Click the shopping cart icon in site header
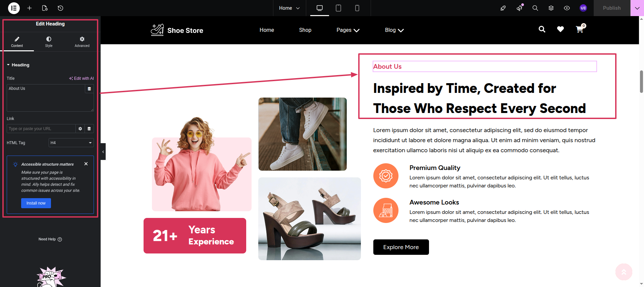Viewport: 644px width, 287px height. 579,30
